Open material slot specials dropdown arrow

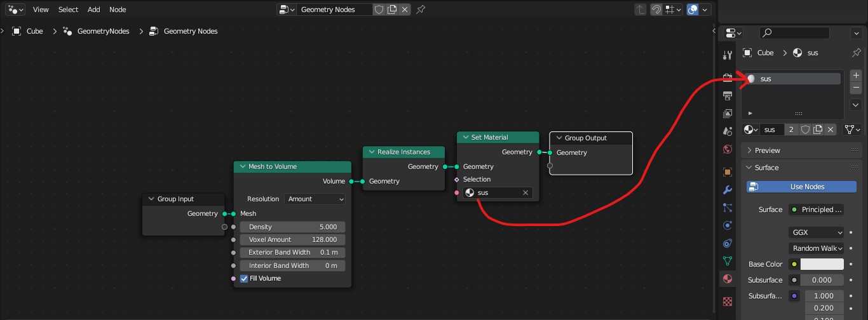(856, 105)
